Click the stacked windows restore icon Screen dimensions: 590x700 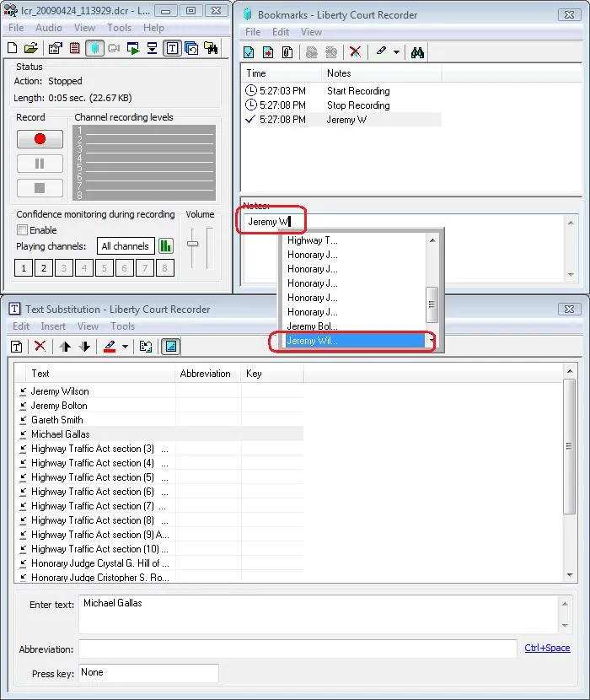coord(191,48)
